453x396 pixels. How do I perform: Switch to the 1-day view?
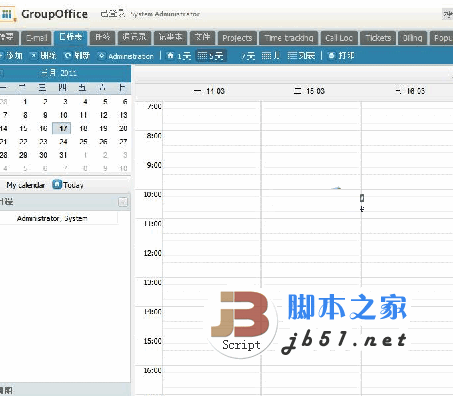point(179,56)
